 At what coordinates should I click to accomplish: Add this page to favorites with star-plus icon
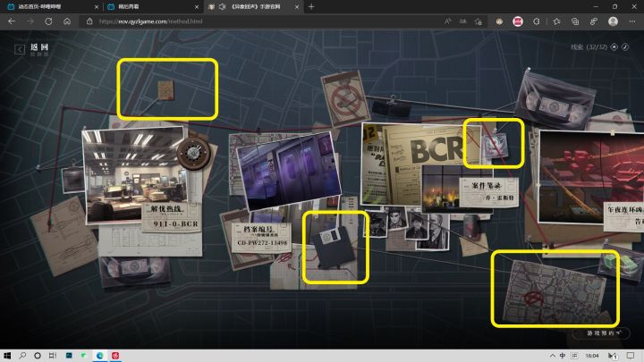pos(478,21)
